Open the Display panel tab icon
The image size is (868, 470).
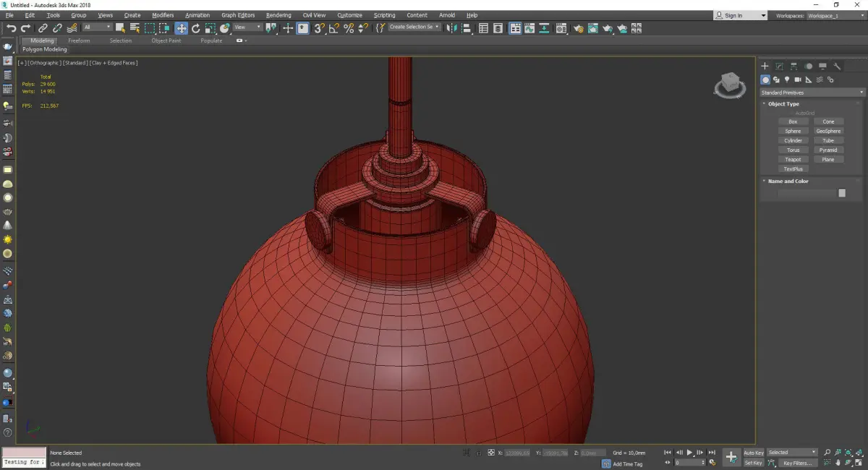click(822, 66)
